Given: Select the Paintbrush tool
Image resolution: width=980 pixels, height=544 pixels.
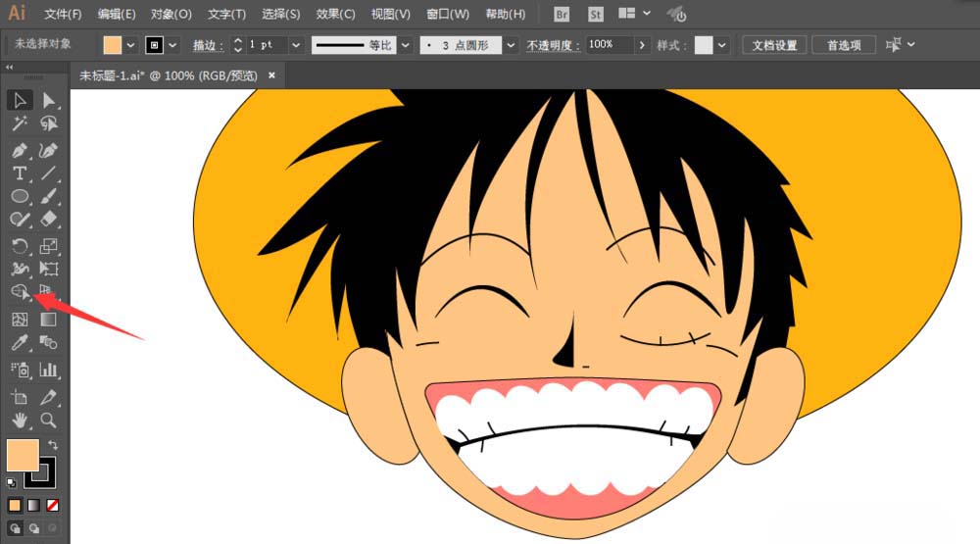Looking at the screenshot, I should [x=49, y=196].
